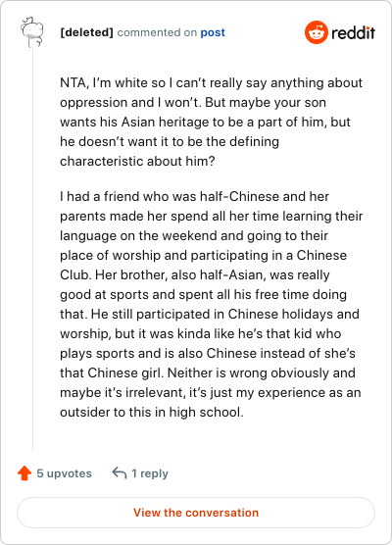392x545 pixels.
Task: Click the '[deleted]' username
Action: (x=86, y=32)
